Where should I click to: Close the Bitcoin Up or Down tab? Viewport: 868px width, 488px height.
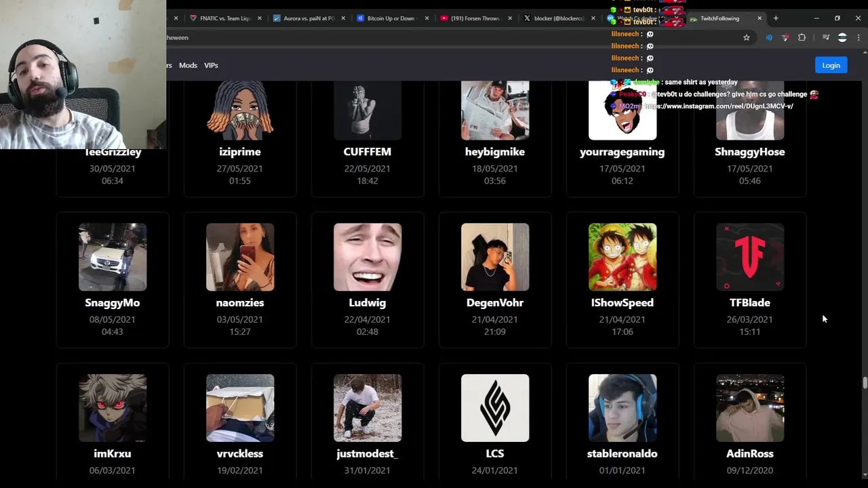coord(427,18)
